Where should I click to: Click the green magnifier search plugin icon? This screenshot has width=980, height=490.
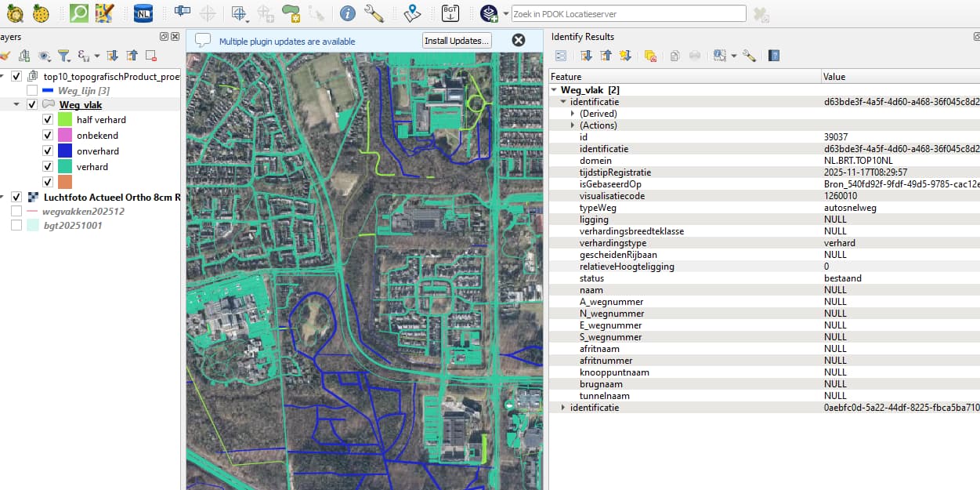click(x=78, y=13)
